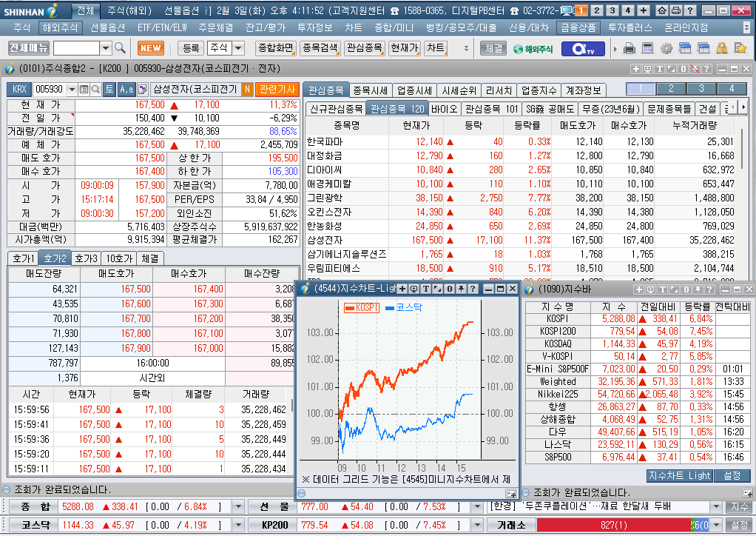Click the second window-layout icon before the padlock
This screenshot has height=536, width=756.
click(x=703, y=48)
